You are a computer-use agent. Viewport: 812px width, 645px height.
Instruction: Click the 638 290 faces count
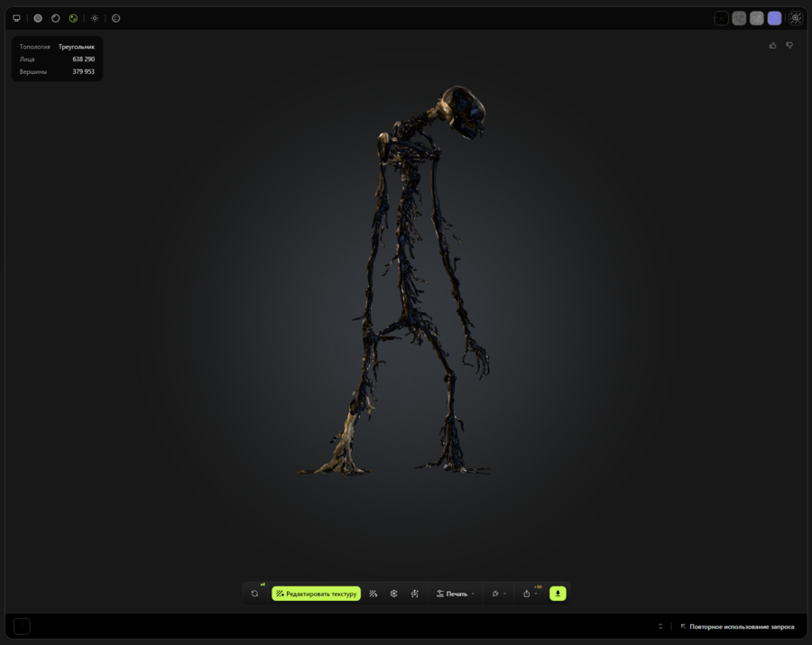tap(83, 59)
